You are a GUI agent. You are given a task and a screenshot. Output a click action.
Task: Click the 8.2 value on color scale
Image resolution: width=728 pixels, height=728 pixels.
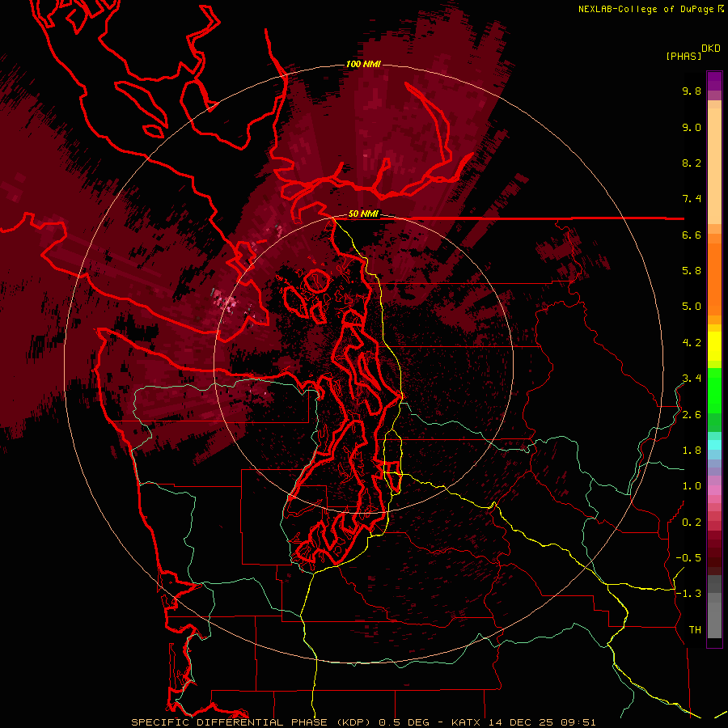[x=692, y=163]
